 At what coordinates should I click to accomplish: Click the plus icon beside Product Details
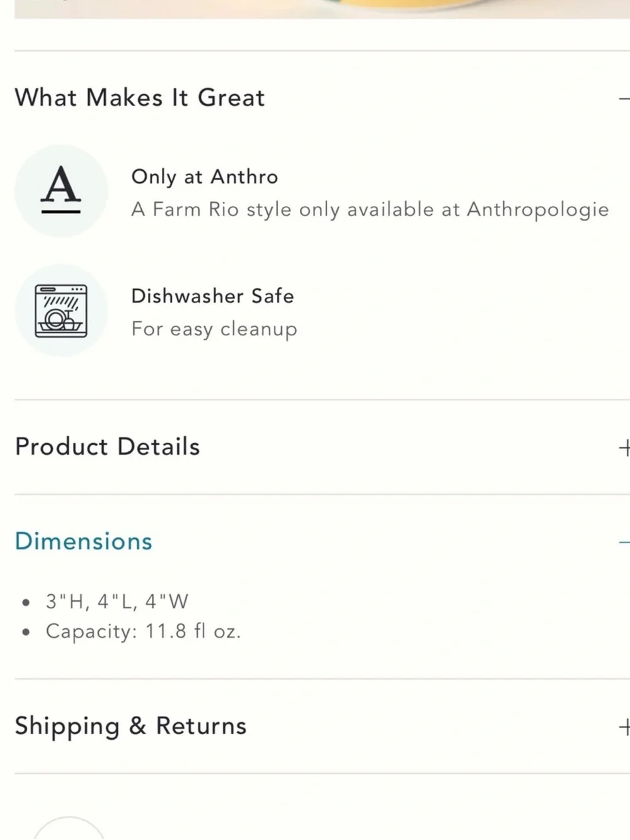click(x=624, y=447)
